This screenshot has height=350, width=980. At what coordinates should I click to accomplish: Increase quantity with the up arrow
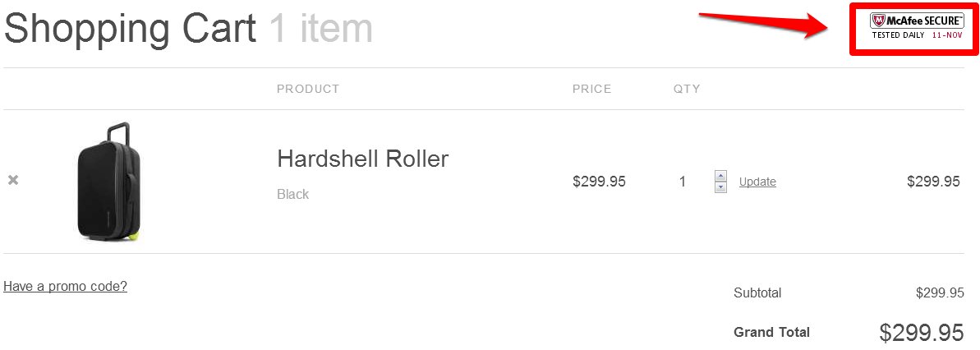coord(720,177)
